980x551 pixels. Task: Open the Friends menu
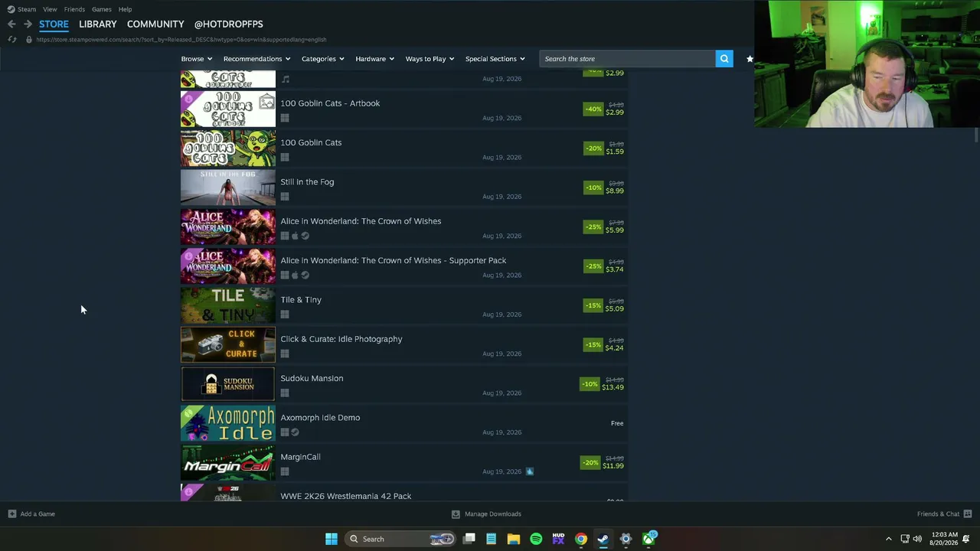(74, 9)
